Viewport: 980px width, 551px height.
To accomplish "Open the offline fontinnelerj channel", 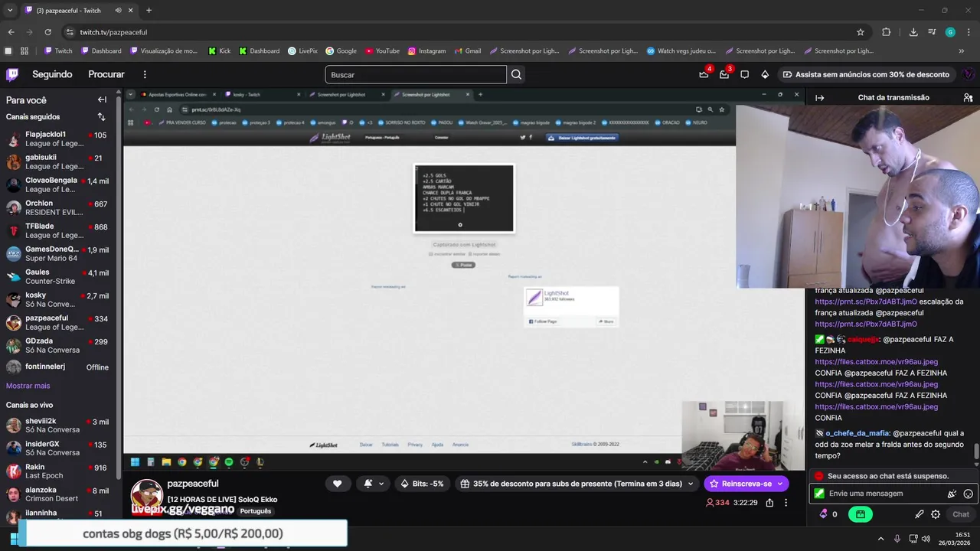I will point(58,367).
